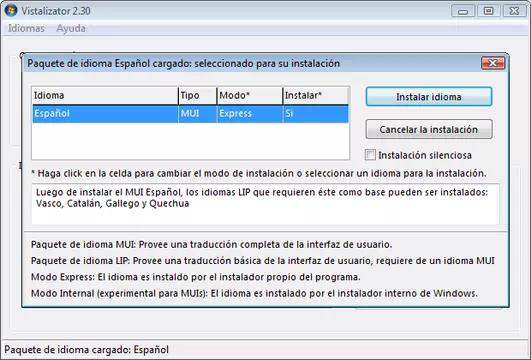Click the status bar showing Paquete de idioma cargado

tap(265, 350)
